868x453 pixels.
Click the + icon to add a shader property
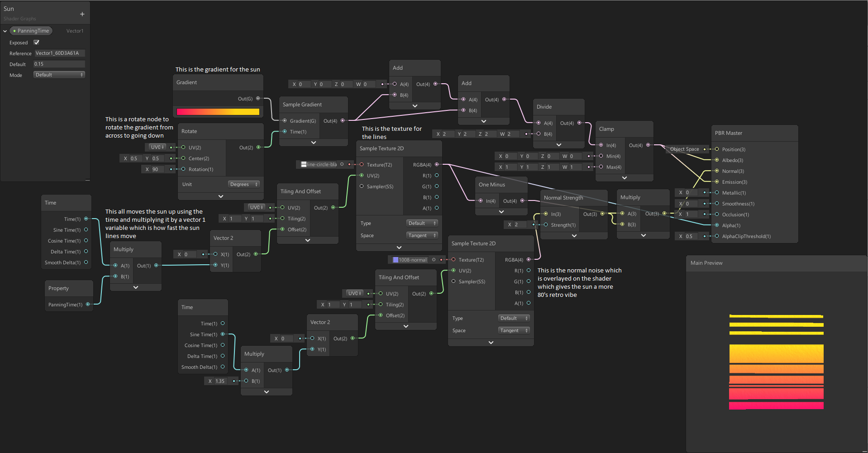pyautogui.click(x=82, y=14)
